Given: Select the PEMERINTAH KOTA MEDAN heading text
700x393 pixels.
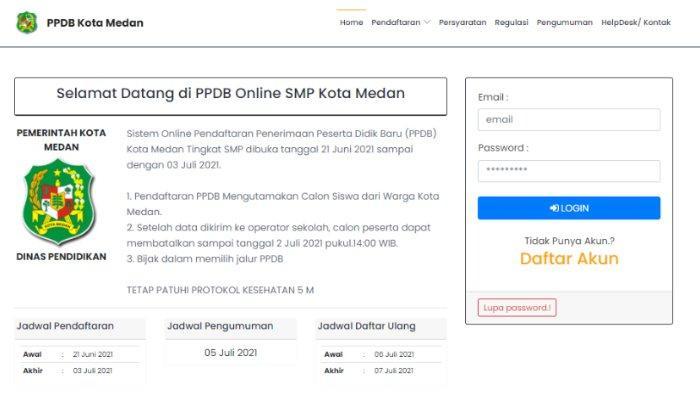Looking at the screenshot, I should pos(61,140).
